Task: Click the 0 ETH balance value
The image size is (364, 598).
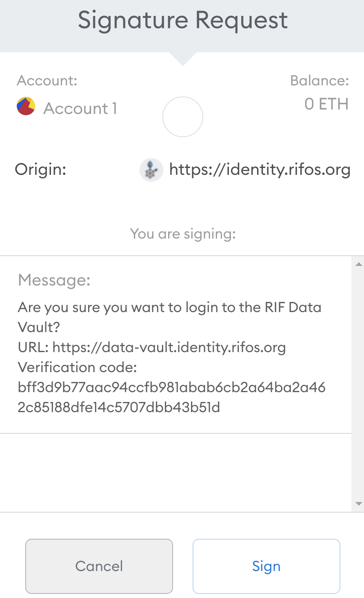Action: click(326, 104)
